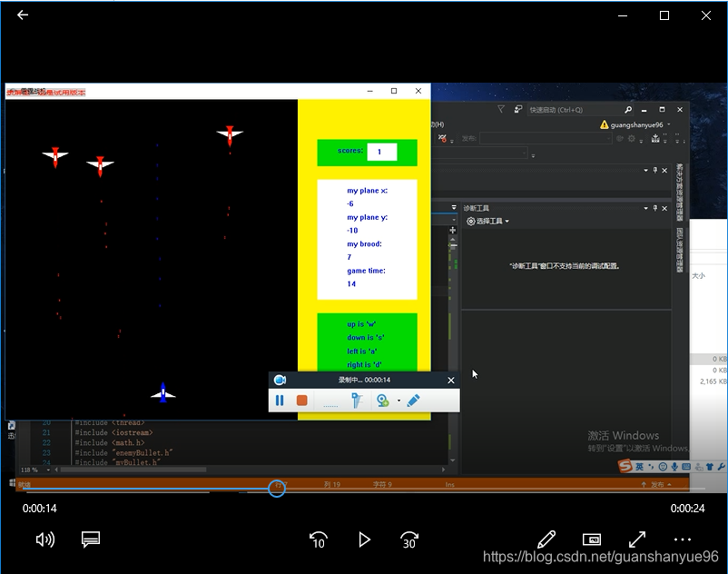
Task: Click the code editor horizontal scrollbar
Action: pos(133,470)
